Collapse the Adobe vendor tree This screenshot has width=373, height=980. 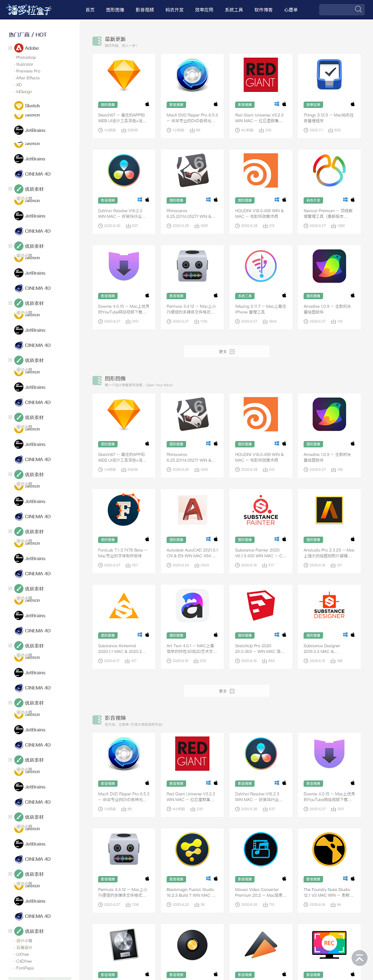click(10, 48)
